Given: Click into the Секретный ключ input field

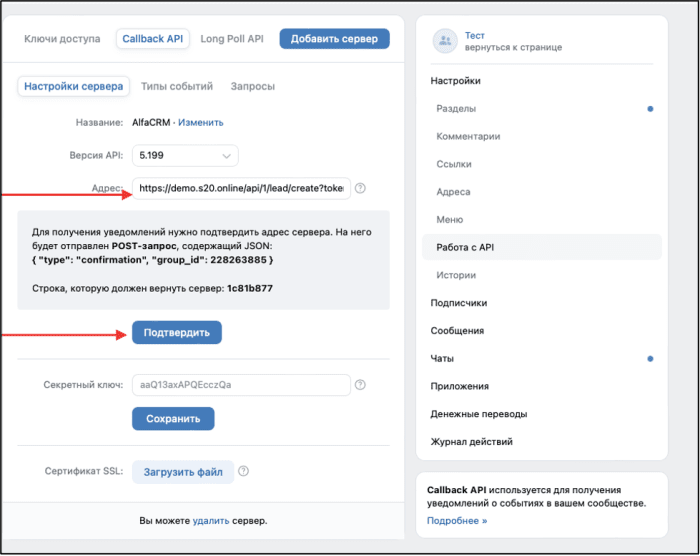Looking at the screenshot, I should pyautogui.click(x=241, y=385).
